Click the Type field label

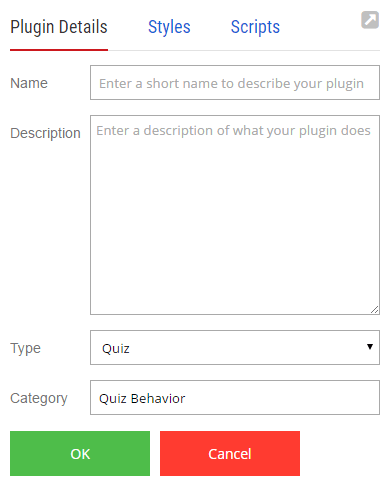(25, 348)
